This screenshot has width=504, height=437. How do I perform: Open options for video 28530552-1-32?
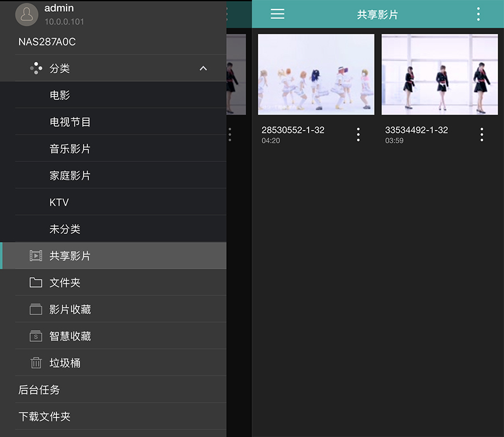[358, 134]
